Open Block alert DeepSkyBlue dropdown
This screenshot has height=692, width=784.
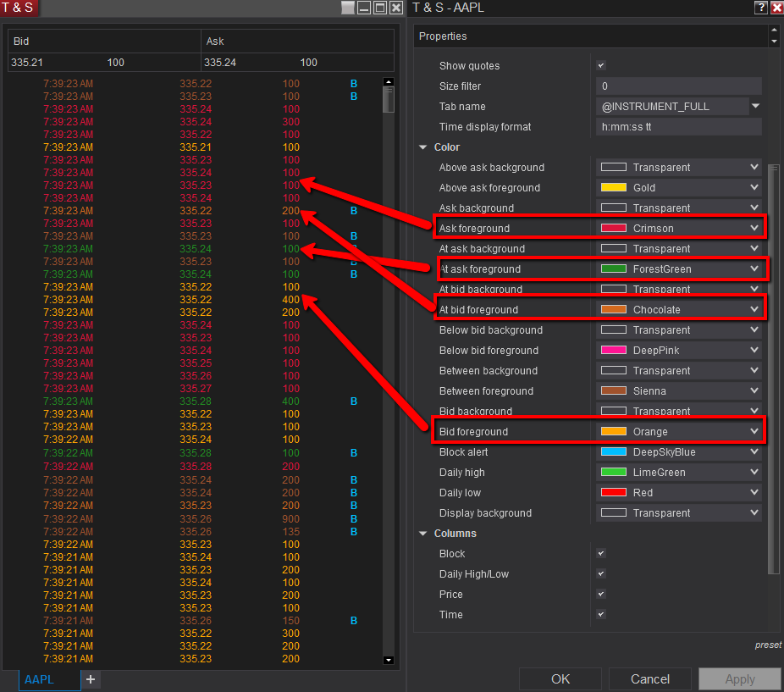click(679, 451)
